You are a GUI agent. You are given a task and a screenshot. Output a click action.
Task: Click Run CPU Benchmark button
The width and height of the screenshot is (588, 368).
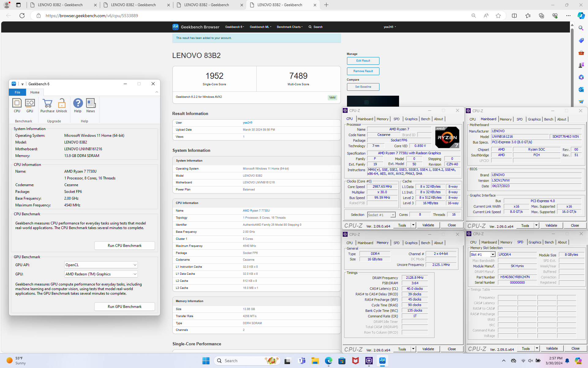point(125,246)
